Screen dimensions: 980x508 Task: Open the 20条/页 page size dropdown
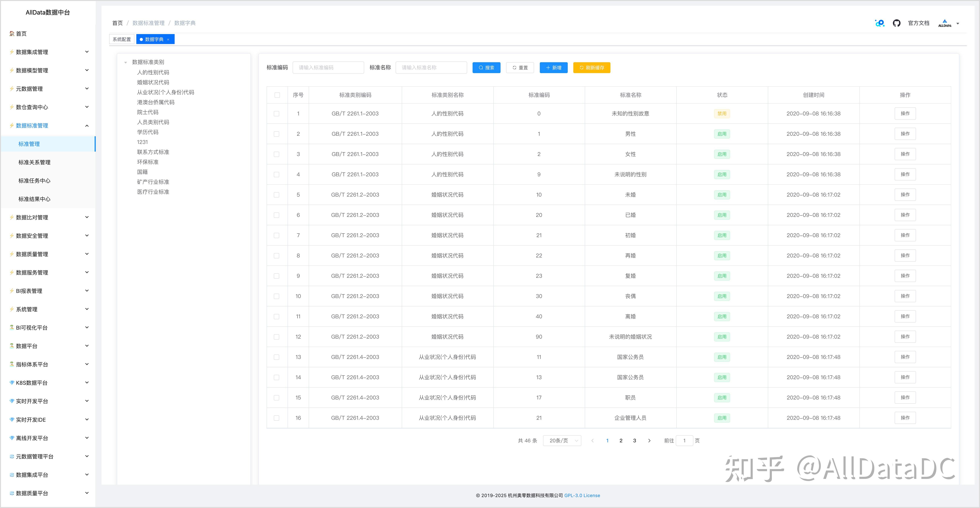point(562,441)
